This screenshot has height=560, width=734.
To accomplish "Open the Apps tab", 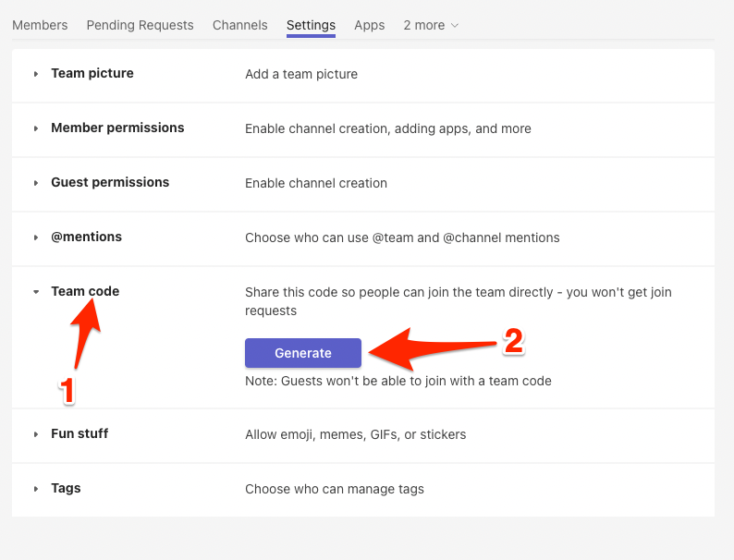I will (x=370, y=25).
